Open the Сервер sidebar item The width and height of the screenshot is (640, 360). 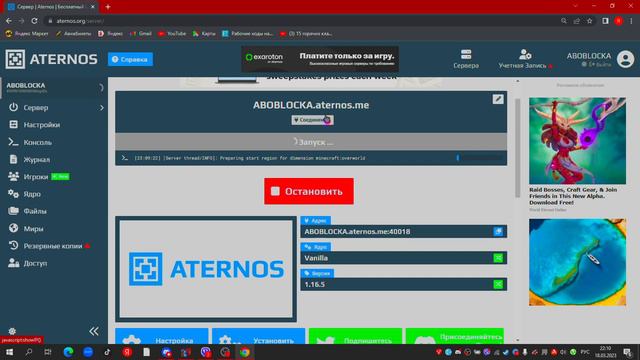tap(36, 107)
